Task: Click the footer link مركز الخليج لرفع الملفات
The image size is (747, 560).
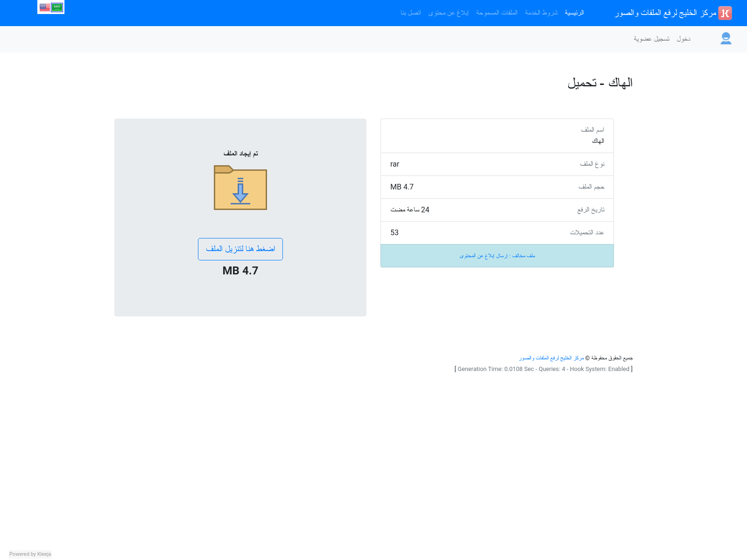Action: (x=552, y=358)
